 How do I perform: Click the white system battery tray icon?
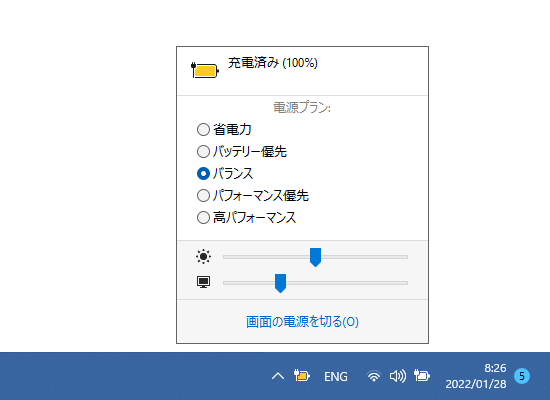click(422, 376)
